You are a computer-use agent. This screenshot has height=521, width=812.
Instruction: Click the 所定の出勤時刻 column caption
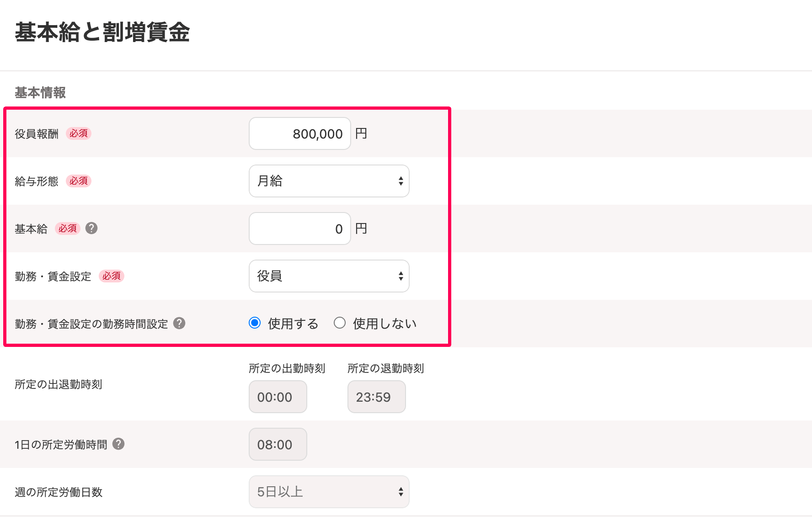pos(287,368)
